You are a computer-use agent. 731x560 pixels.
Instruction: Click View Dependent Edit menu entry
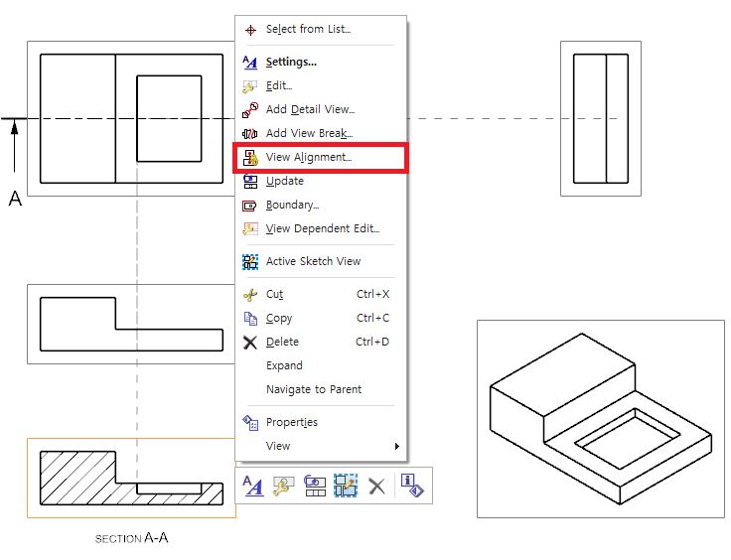322,228
